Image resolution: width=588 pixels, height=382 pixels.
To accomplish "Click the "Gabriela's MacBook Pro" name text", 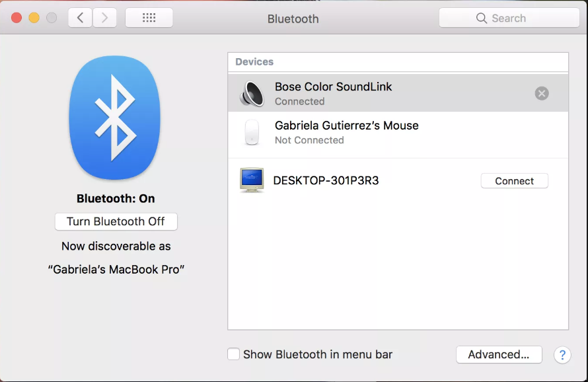I will point(116,270).
